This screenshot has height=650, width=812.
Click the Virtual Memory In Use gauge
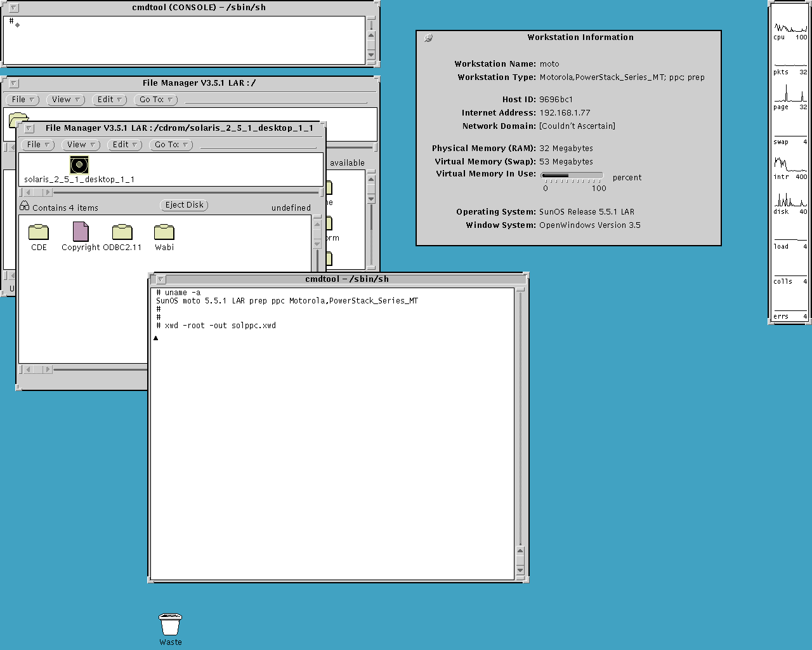pyautogui.click(x=572, y=175)
